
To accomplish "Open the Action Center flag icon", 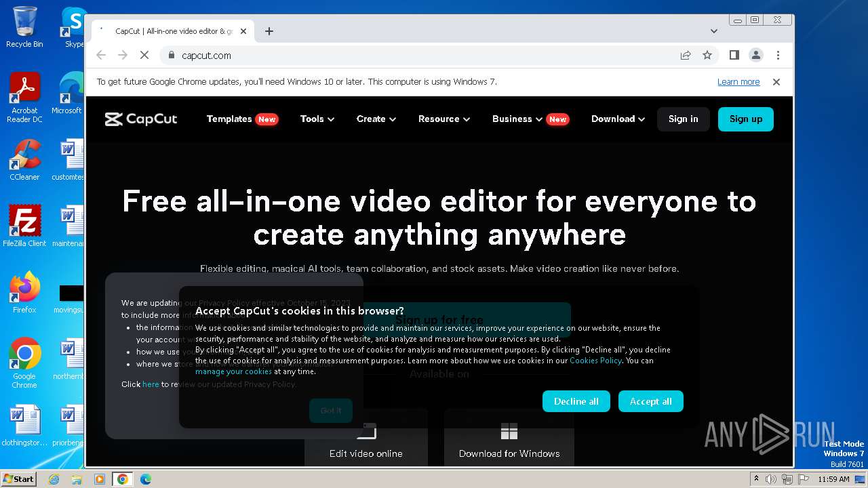I will click(803, 479).
